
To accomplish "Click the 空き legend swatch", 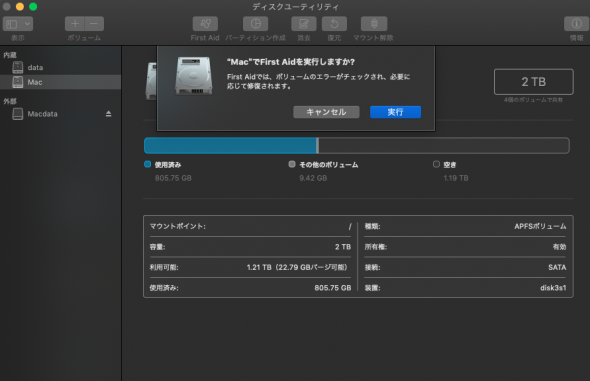I will pos(436,164).
